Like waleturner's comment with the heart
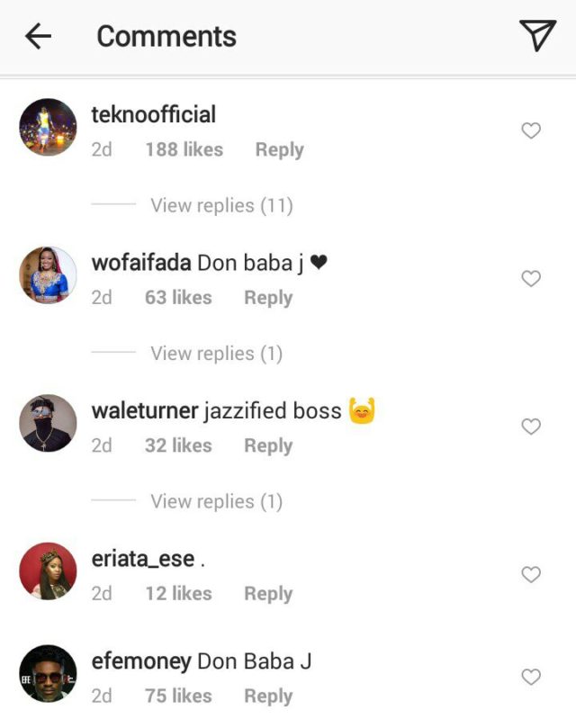The image size is (576, 728). 531,427
